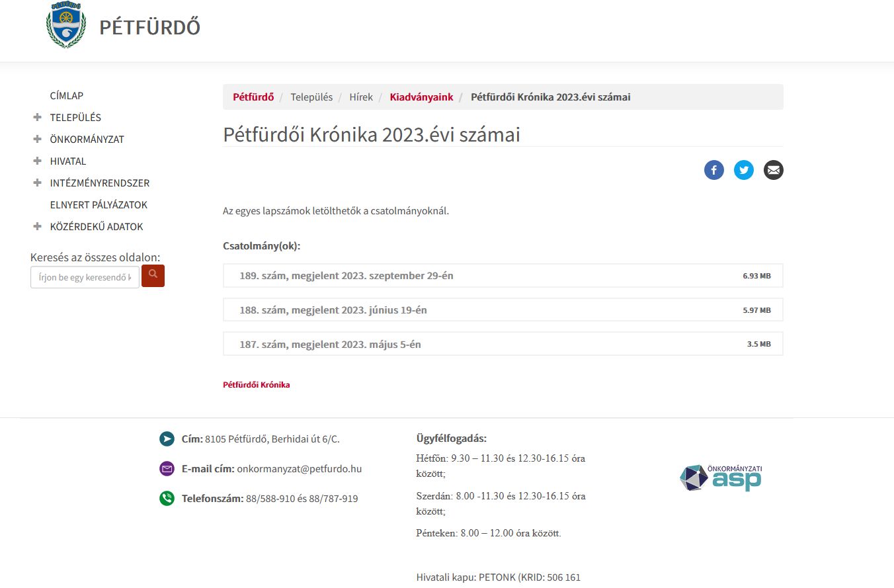The height and width of the screenshot is (588, 894).
Task: Click the Ügyfélfogadás heading
Action: point(452,439)
